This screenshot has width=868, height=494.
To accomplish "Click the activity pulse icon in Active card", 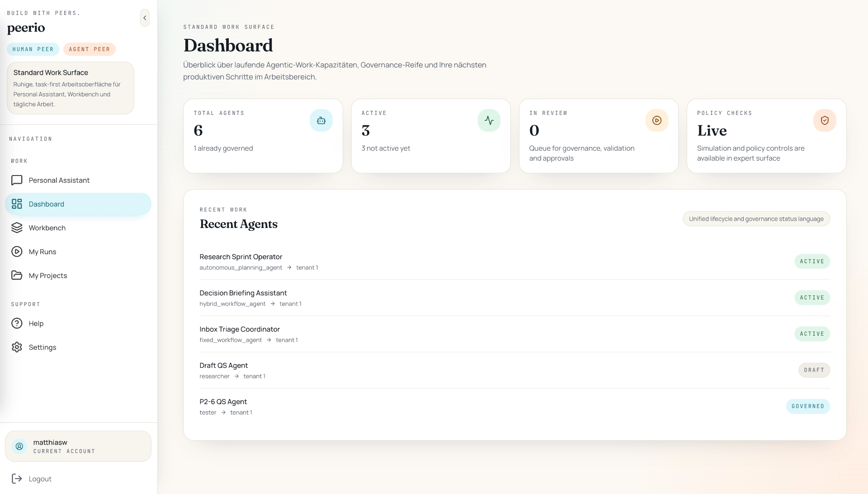I will tap(489, 120).
